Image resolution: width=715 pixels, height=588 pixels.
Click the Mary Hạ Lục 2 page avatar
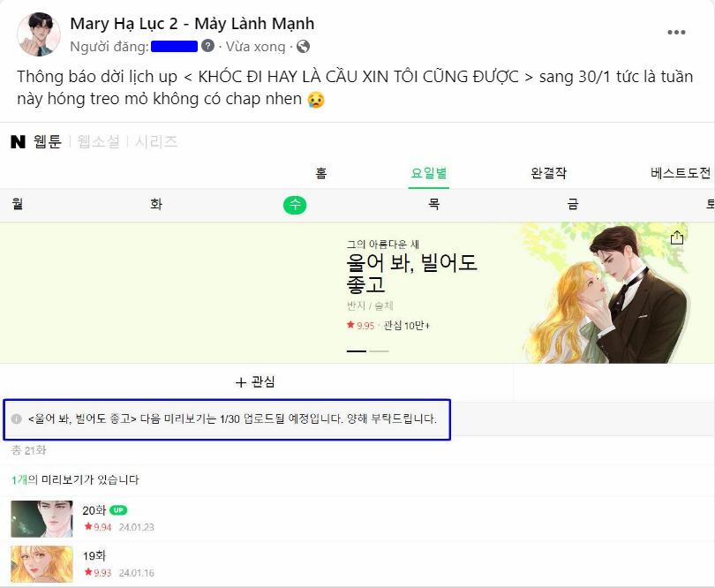click(39, 34)
